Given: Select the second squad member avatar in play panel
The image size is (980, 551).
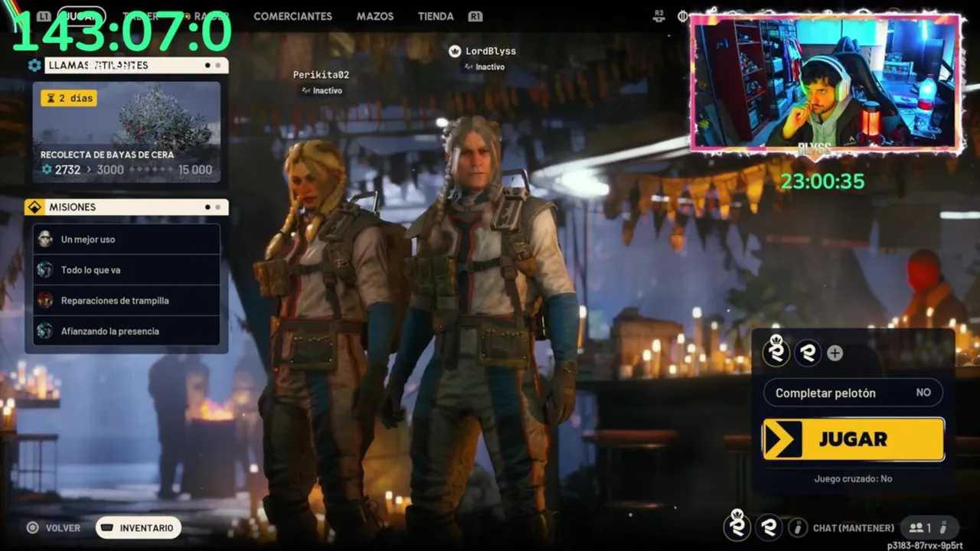Looking at the screenshot, I should (808, 353).
